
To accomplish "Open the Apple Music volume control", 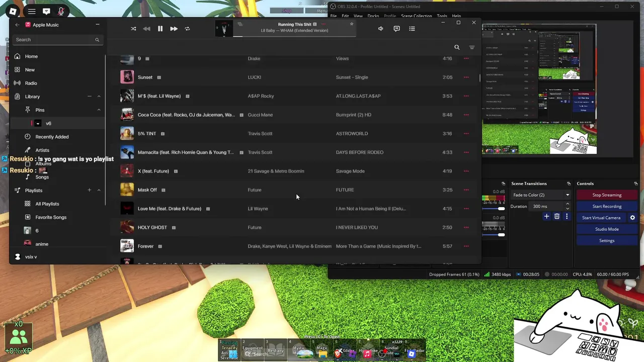I will click(x=380, y=29).
